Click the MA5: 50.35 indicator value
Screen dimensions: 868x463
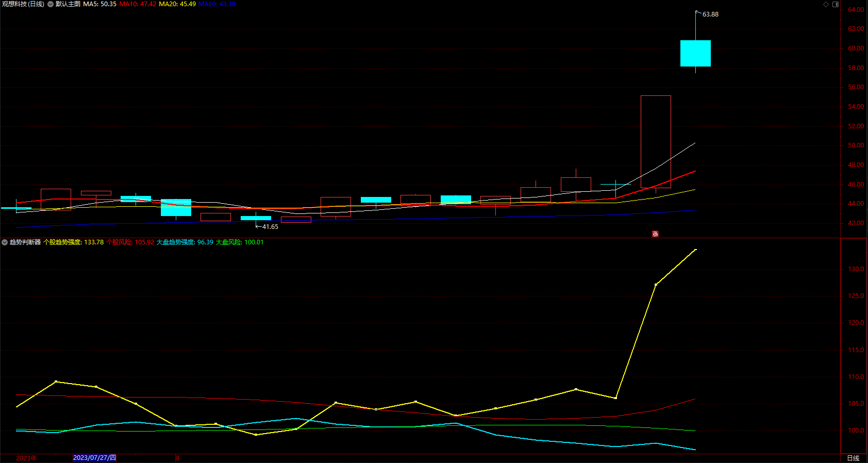point(99,4)
